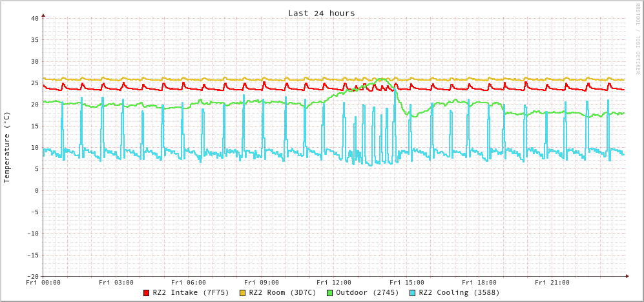Click the 'Fri 15:00' x-axis tick label
The width and height of the screenshot is (644, 302).
point(407,283)
